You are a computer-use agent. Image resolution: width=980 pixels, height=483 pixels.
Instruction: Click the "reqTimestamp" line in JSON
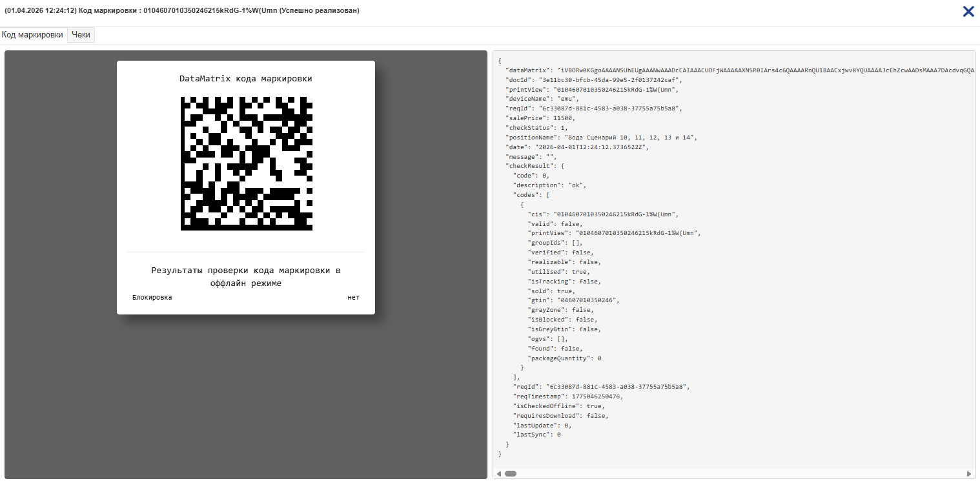point(568,396)
